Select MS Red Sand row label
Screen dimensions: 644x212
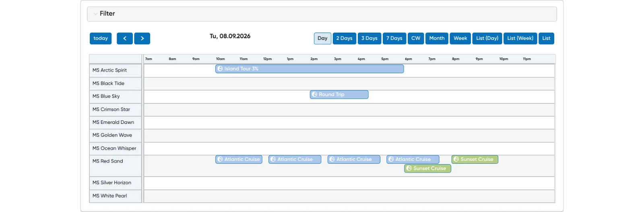(x=116, y=166)
